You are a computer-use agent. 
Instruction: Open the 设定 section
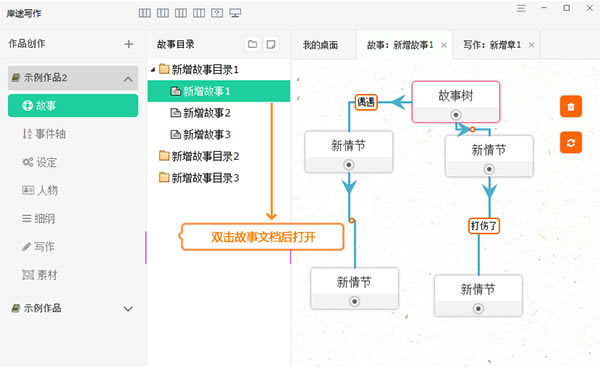tap(40, 162)
